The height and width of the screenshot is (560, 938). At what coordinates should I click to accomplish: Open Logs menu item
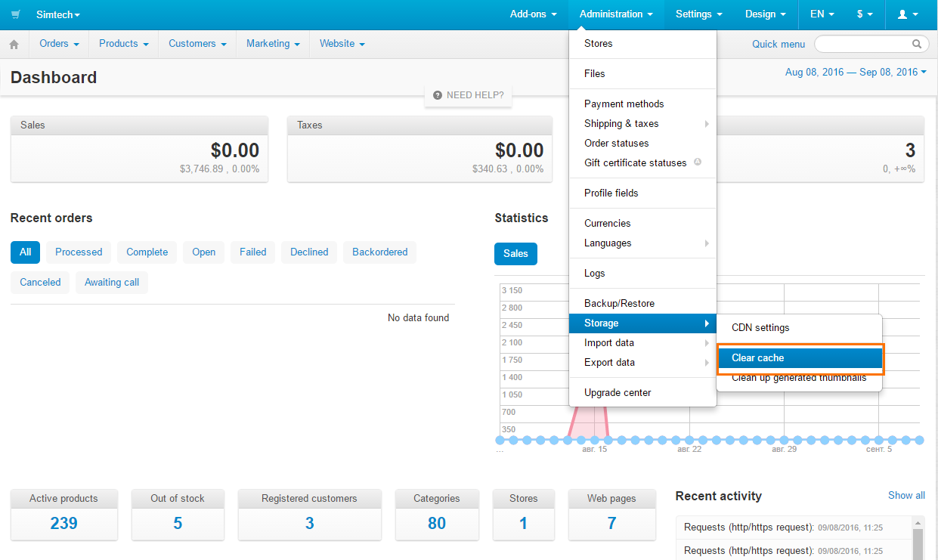[x=642, y=274]
